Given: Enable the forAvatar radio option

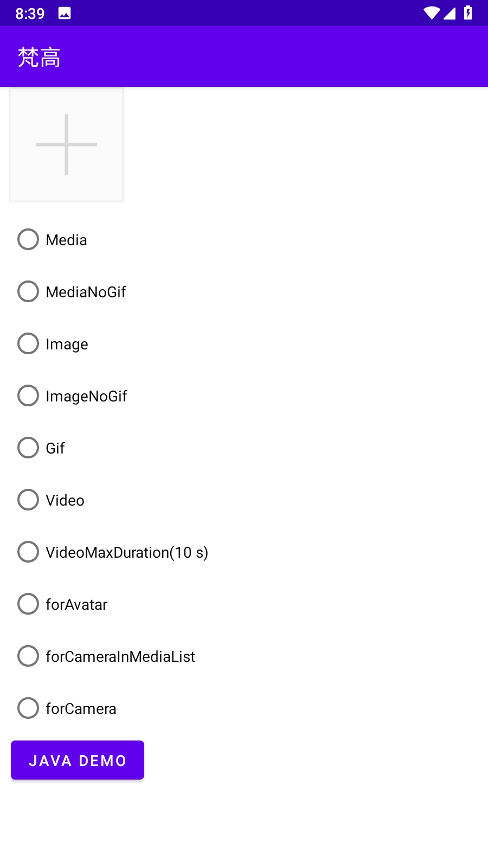Looking at the screenshot, I should (28, 604).
